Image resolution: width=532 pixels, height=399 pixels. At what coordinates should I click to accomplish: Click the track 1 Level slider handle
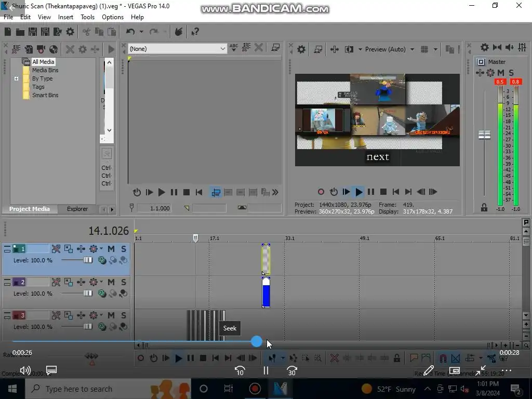click(88, 260)
